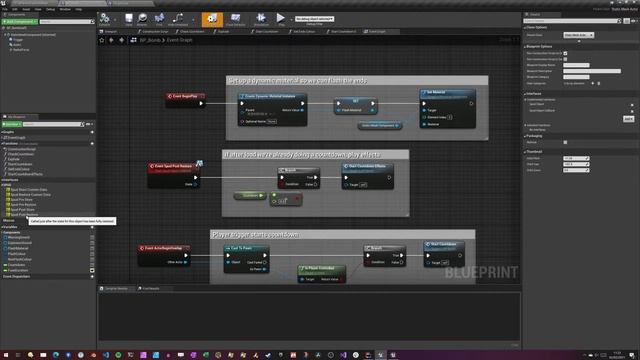Image resolution: width=640 pixels, height=360 pixels.
Task: Open the Window menu
Action: coord(65,9)
